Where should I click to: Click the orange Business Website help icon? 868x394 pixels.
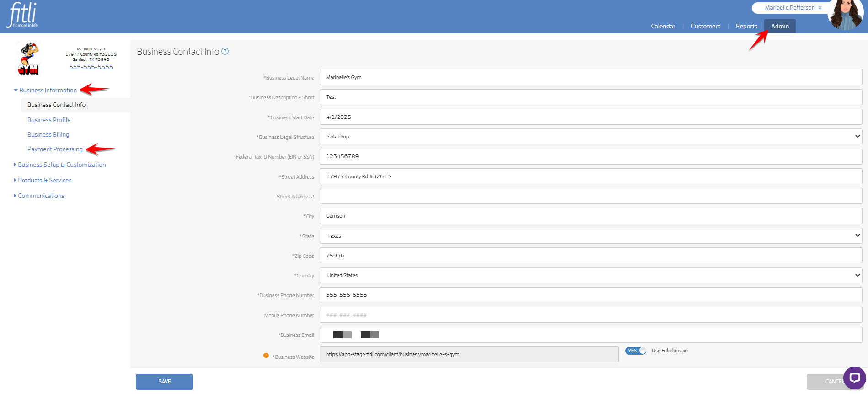point(266,355)
